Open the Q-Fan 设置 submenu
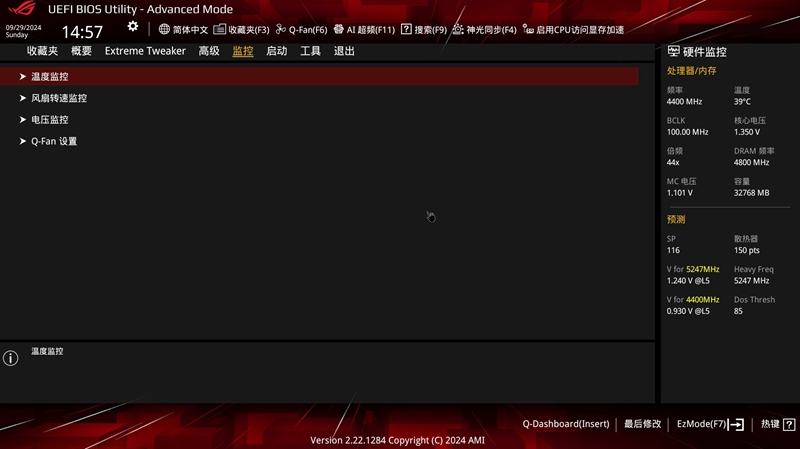This screenshot has width=800, height=449. [x=54, y=142]
